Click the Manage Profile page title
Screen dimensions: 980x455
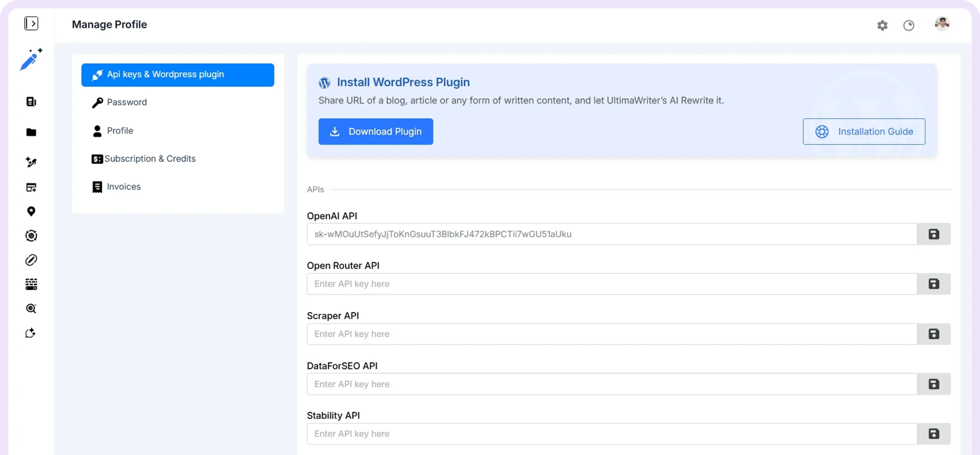coord(109,24)
